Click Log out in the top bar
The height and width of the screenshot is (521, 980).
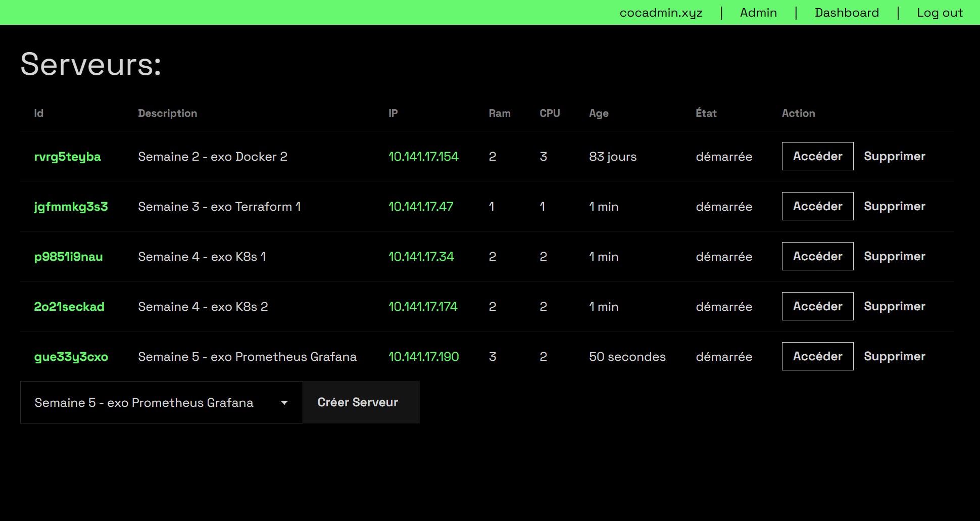click(940, 13)
